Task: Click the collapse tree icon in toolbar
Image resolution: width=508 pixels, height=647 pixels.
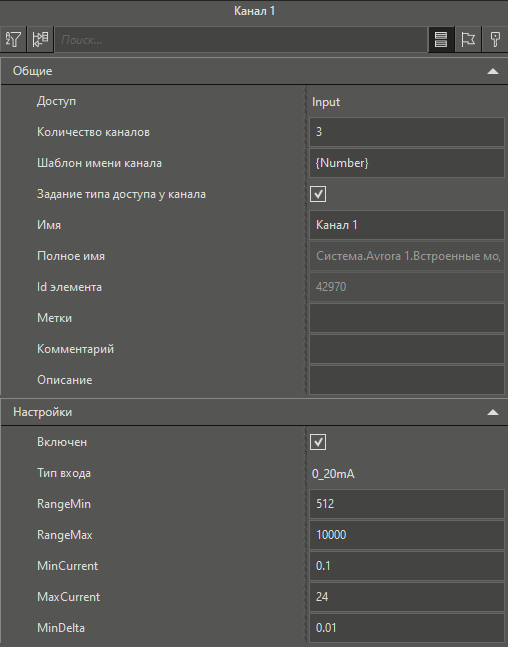Action: (x=40, y=40)
